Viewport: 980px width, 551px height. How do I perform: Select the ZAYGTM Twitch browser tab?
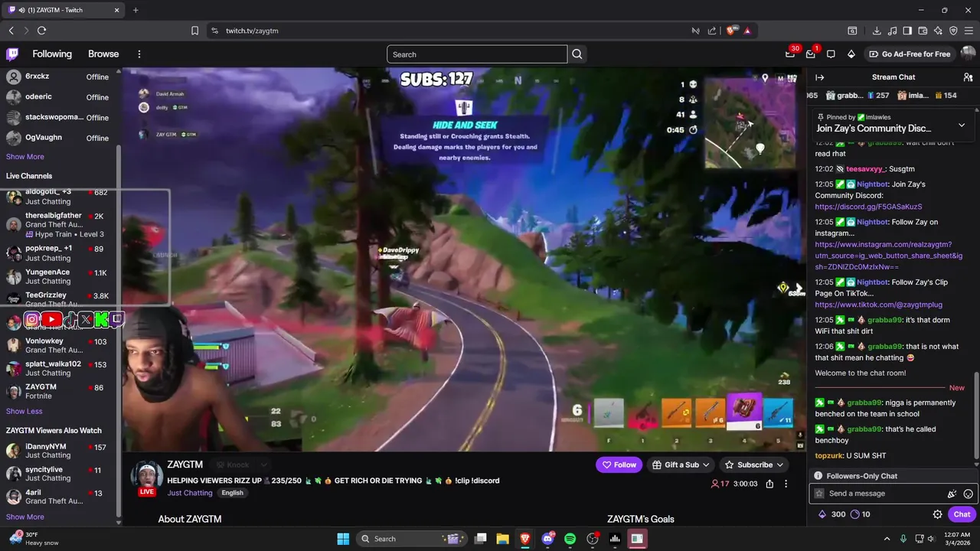[63, 10]
